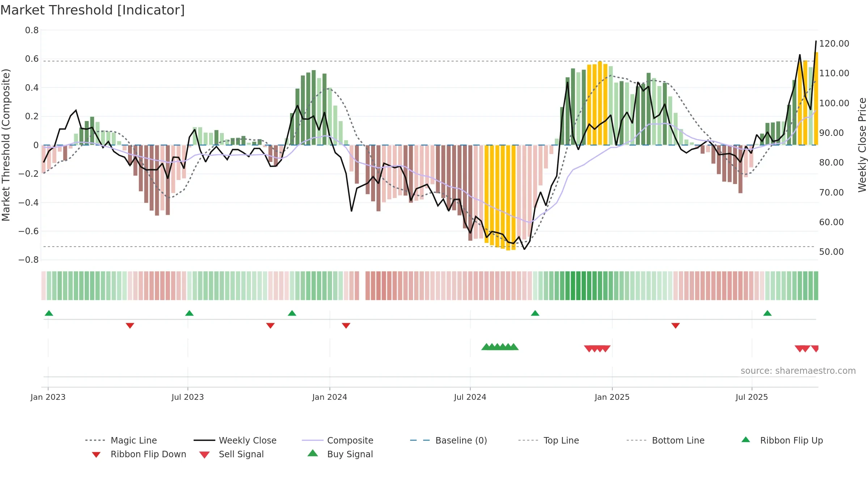868x488 pixels.
Task: Click the Jan 2025 x-axis label
Action: pyautogui.click(x=612, y=397)
